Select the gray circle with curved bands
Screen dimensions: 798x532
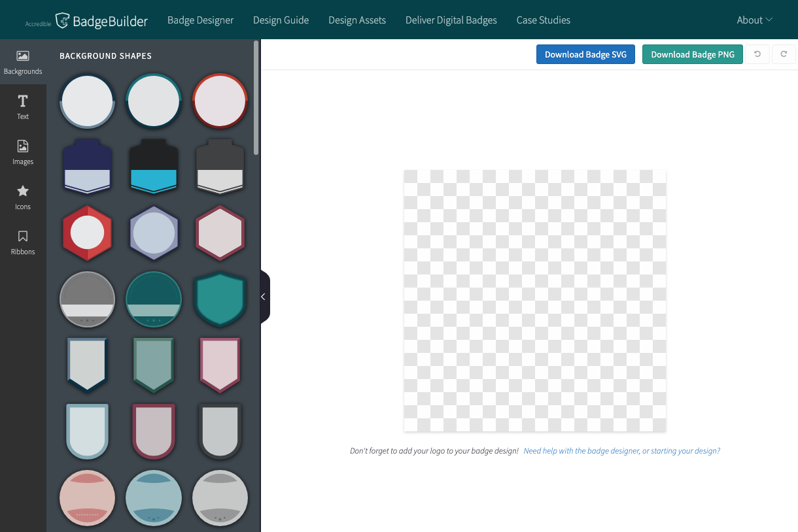pos(220,497)
